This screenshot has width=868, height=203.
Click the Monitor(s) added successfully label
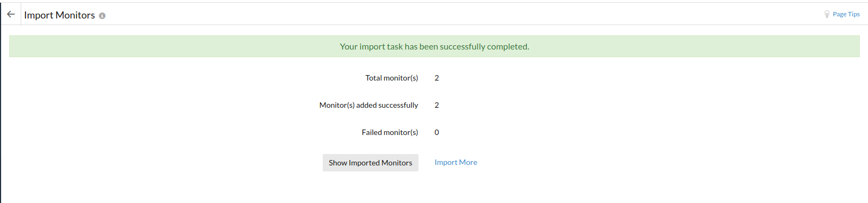[369, 105]
